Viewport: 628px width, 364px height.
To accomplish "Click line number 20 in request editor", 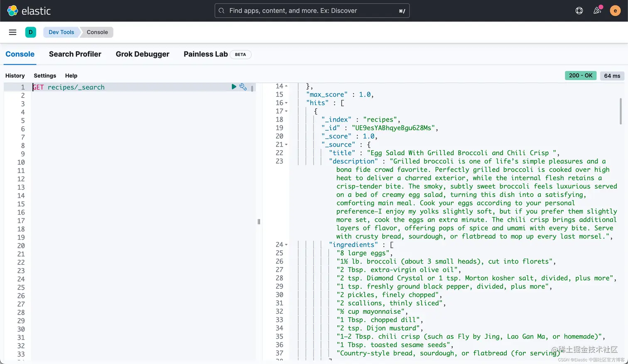I will (21, 246).
